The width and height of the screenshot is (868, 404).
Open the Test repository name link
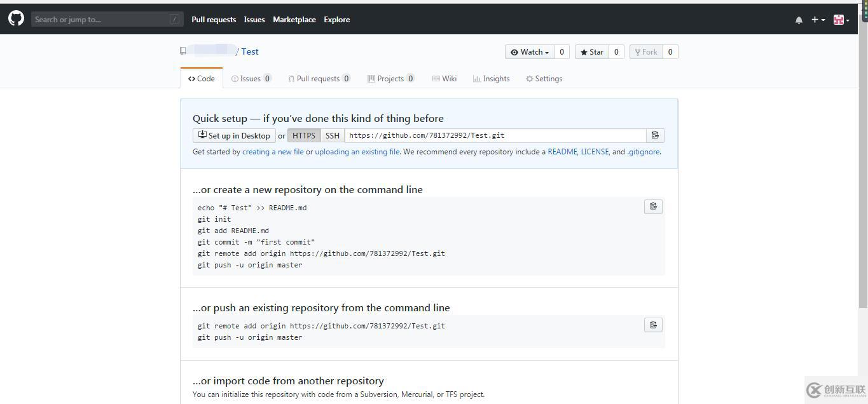(x=250, y=51)
